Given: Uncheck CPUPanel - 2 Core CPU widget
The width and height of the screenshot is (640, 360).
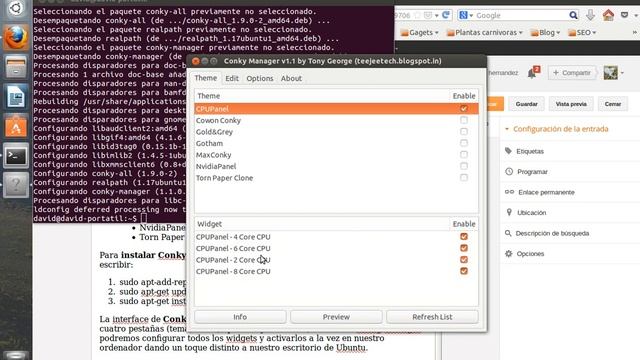Looking at the screenshot, I should (464, 260).
